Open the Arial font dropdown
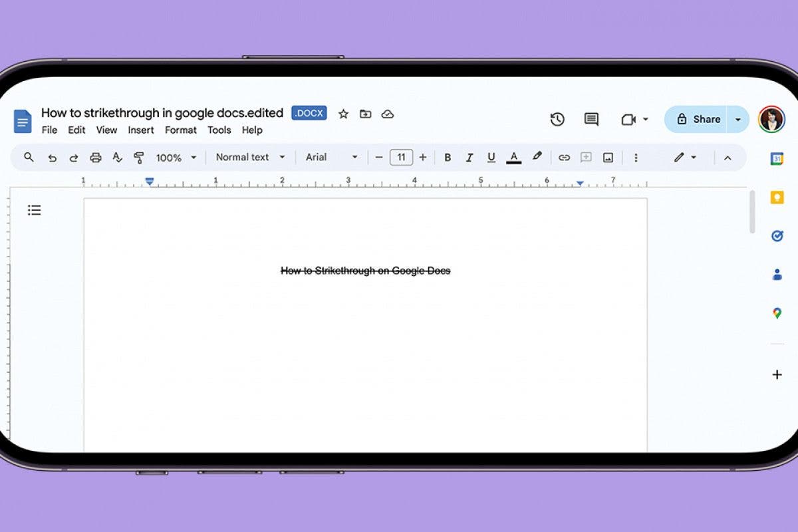Viewport: 798px width, 532px height. [332, 157]
